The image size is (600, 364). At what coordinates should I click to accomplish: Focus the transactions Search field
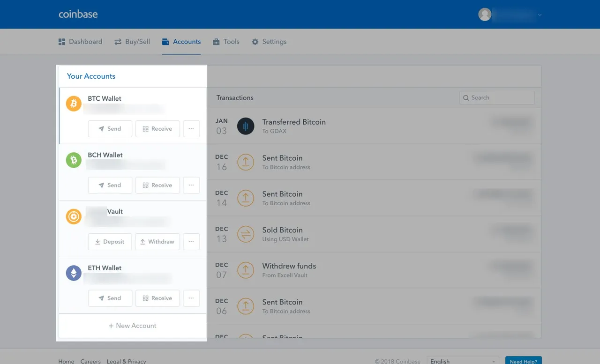497,97
